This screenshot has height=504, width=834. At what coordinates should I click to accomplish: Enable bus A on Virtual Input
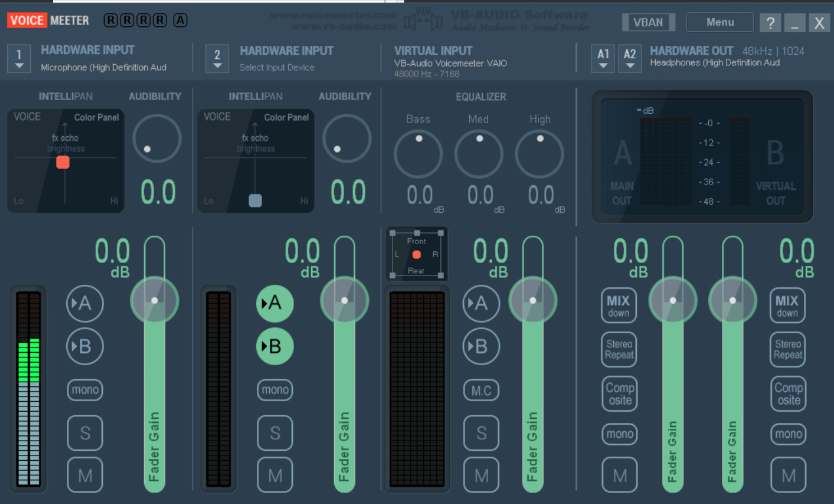[x=482, y=304]
